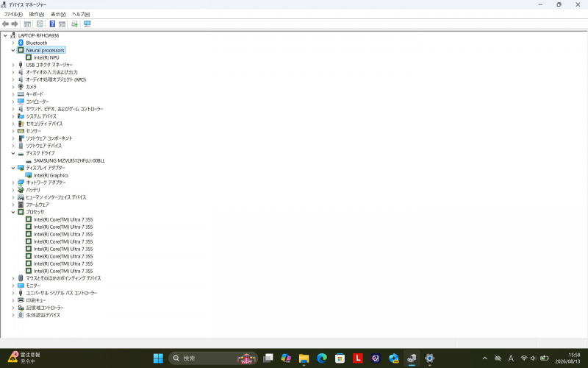
Task: Select ソフトウェア デバイス category
Action: point(43,146)
